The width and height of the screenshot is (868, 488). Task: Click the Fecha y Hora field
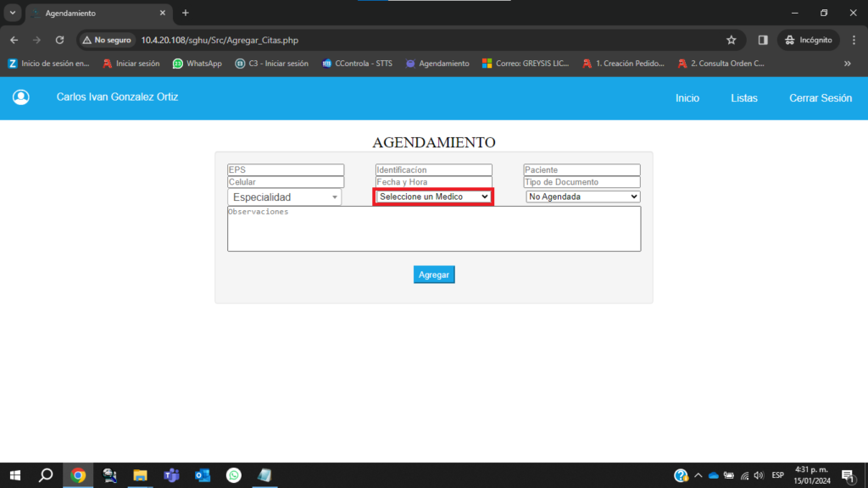[433, 182]
